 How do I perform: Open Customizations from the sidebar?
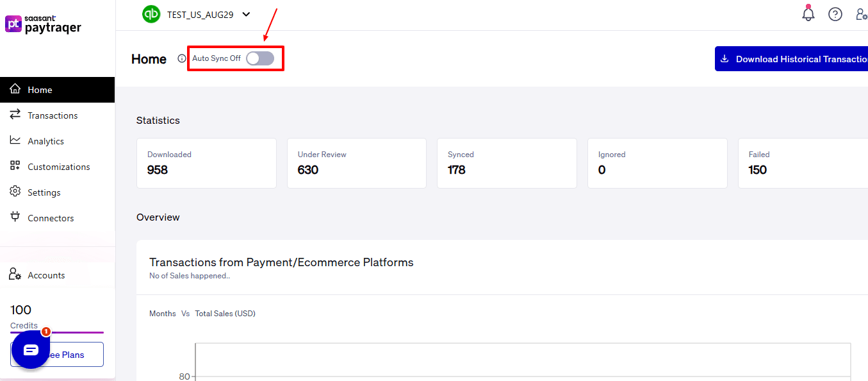click(58, 167)
